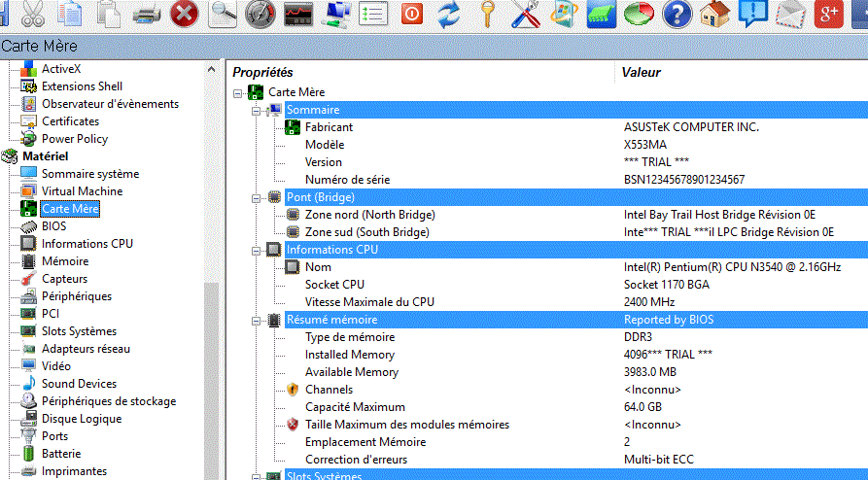This screenshot has height=480, width=868.
Task: Click the scissors cut icon in toolbar
Action: [x=33, y=14]
